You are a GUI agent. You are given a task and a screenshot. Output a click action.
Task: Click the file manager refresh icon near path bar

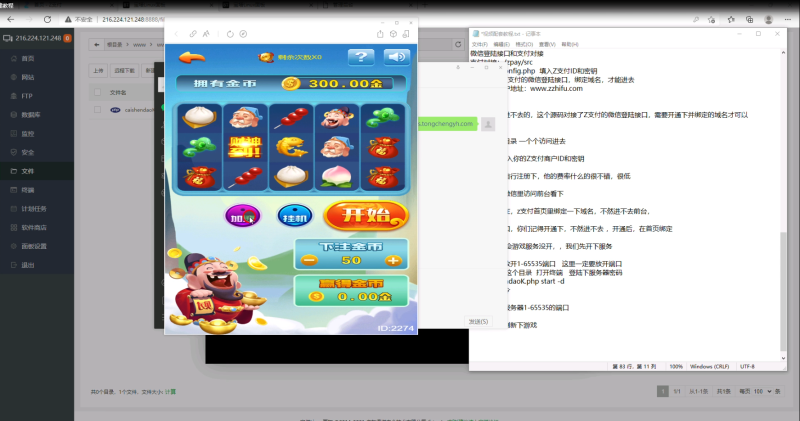pos(458,44)
